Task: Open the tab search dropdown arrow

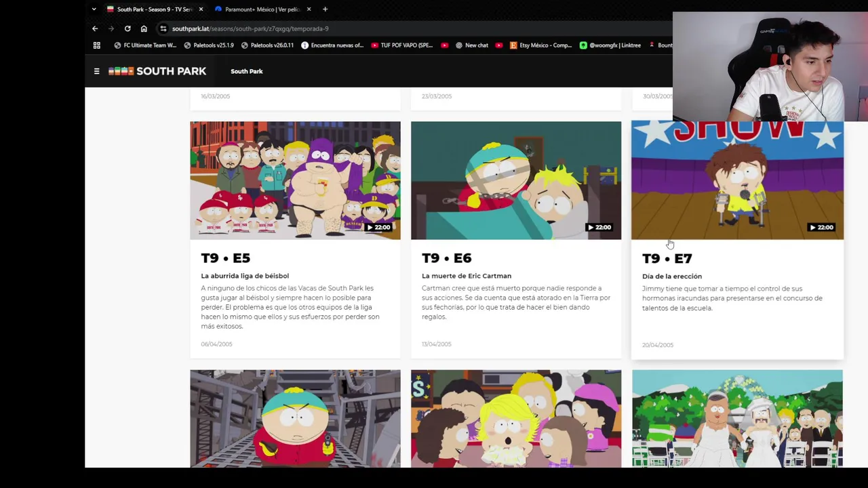Action: click(94, 9)
